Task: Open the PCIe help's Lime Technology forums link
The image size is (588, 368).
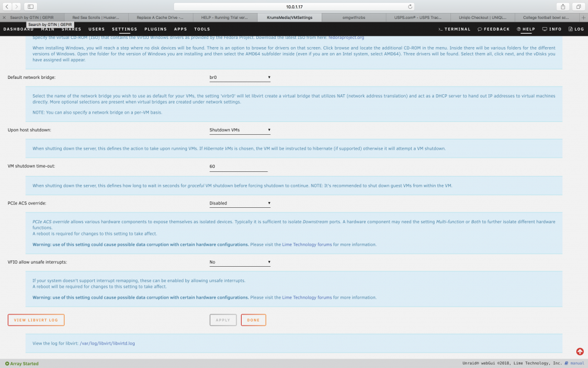Action: [x=307, y=244]
